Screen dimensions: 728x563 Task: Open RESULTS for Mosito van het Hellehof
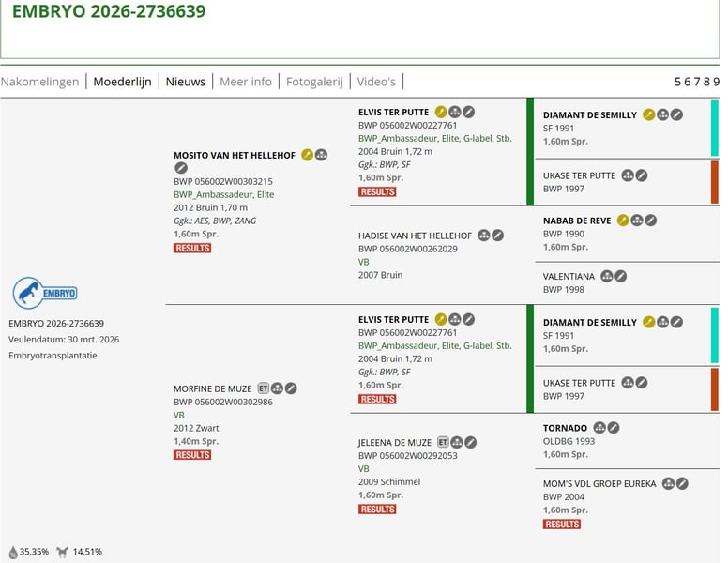(192, 248)
